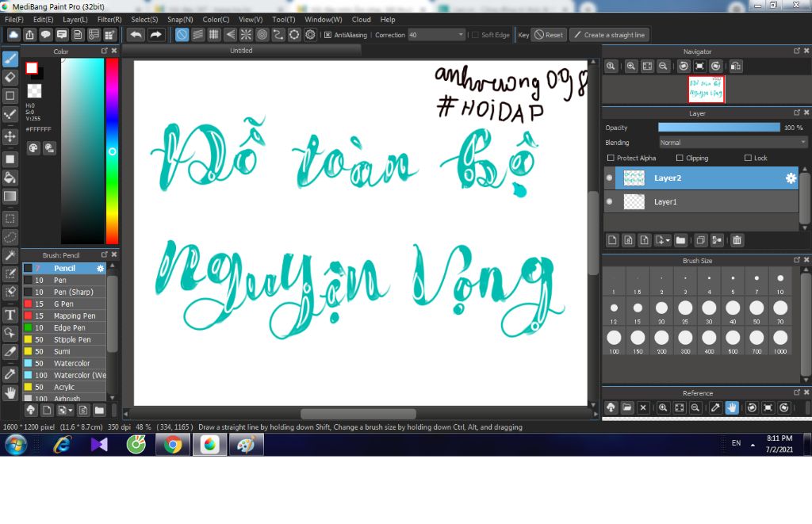Delete layer with trash icon
The image size is (812, 524).
(x=737, y=240)
